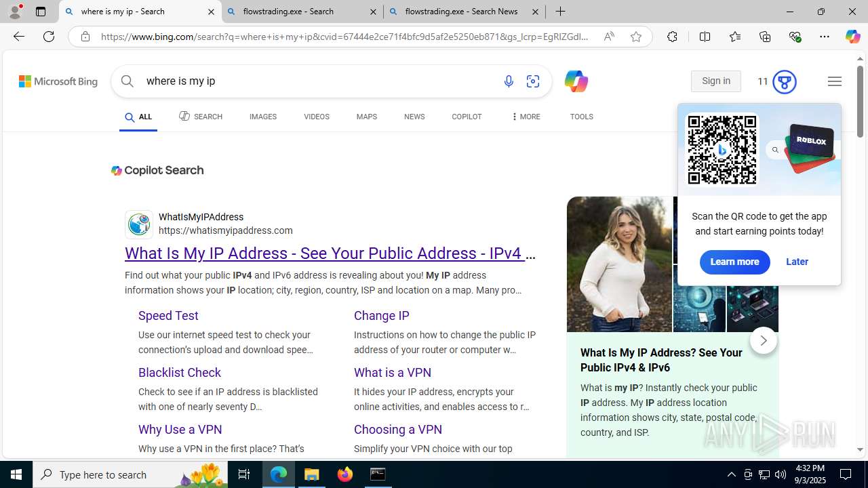Switch to the IMAGES tab

click(x=263, y=117)
